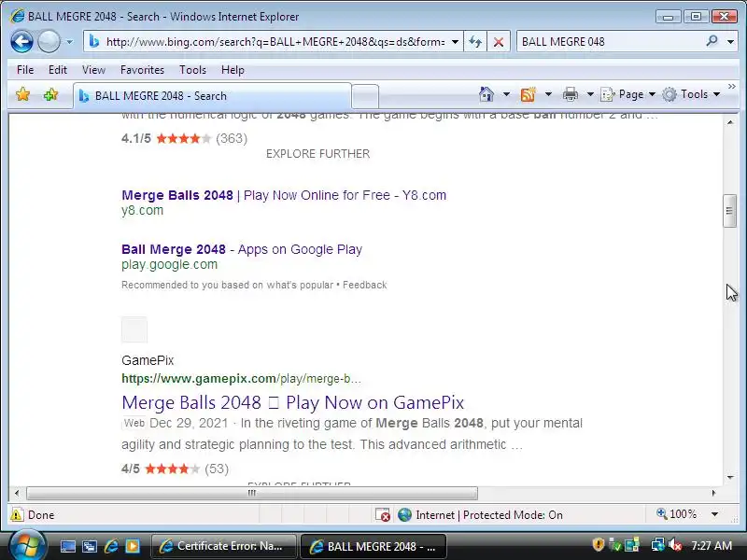Open the View menu
This screenshot has height=560, width=747.
(93, 70)
